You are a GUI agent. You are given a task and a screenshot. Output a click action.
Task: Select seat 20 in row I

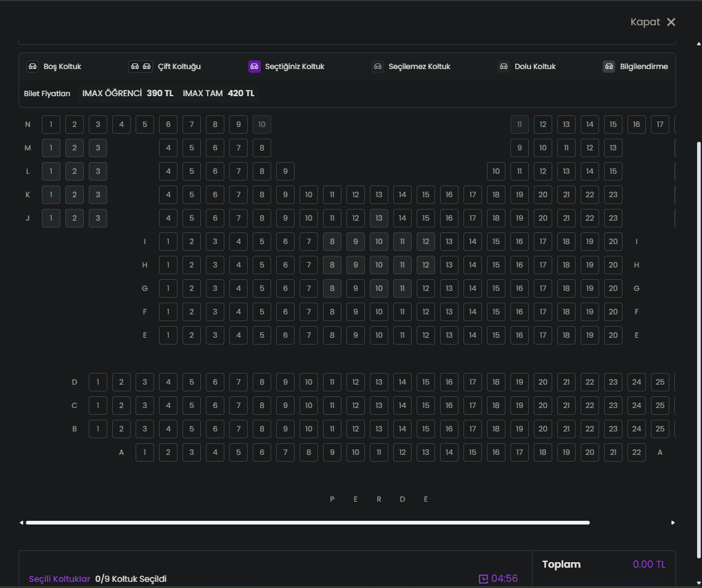[x=613, y=242]
